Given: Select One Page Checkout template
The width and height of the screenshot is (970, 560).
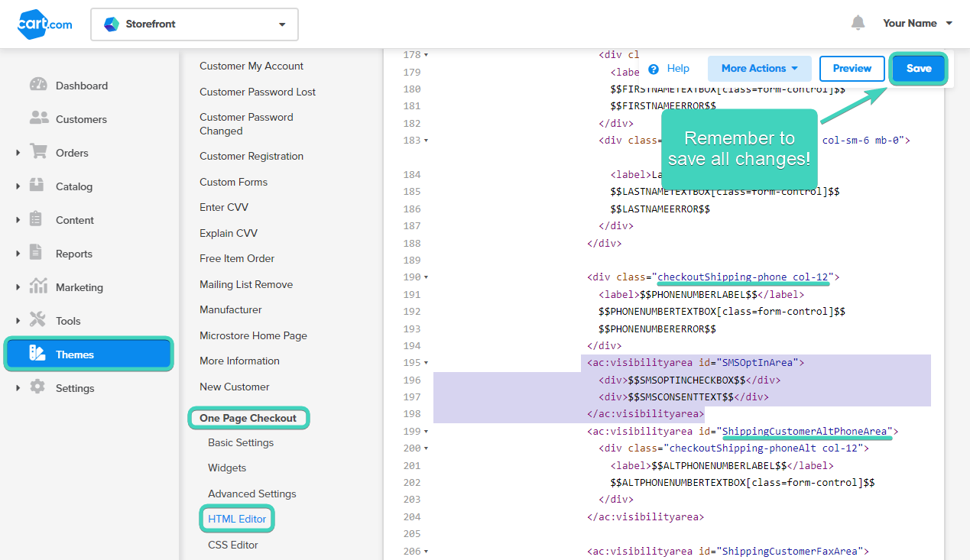Looking at the screenshot, I should pyautogui.click(x=248, y=418).
